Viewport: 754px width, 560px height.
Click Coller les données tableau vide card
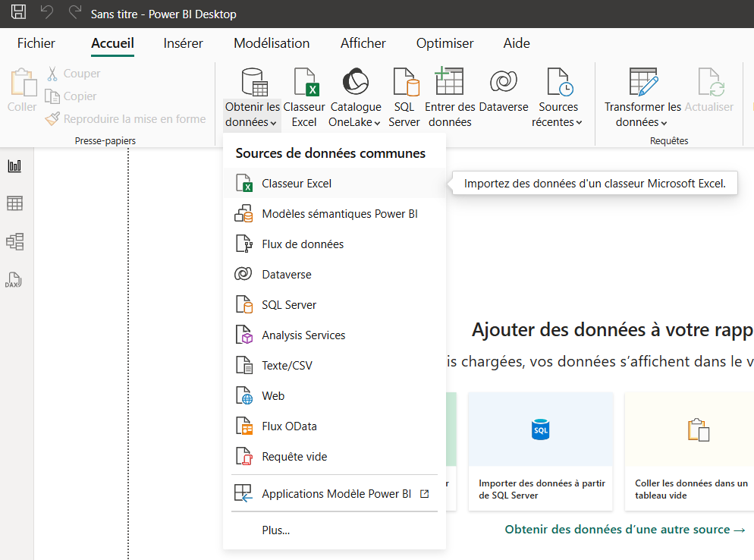pyautogui.click(x=689, y=451)
